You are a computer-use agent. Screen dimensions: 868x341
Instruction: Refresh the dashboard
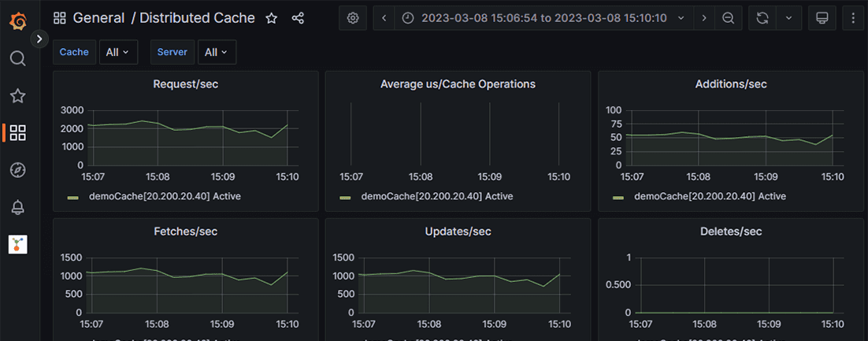(762, 18)
